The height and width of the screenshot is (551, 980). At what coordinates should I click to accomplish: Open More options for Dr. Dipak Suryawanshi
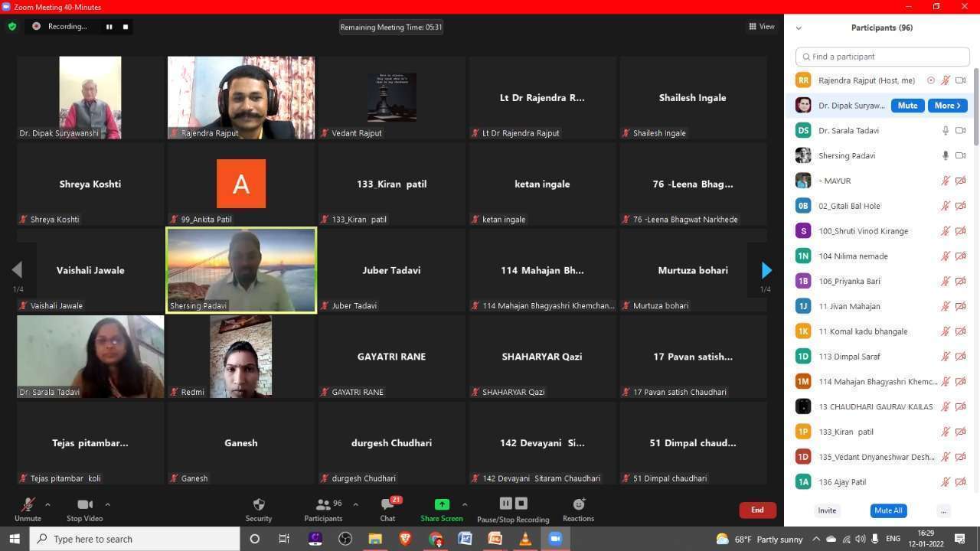tap(947, 106)
